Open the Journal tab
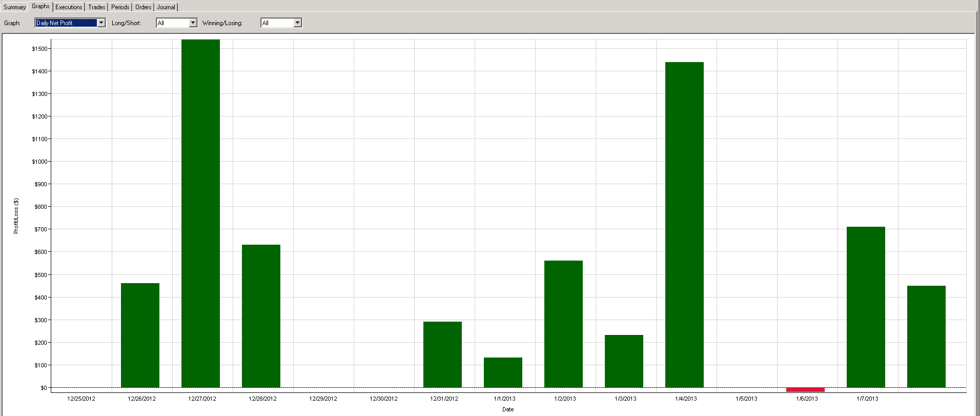 pos(166,7)
